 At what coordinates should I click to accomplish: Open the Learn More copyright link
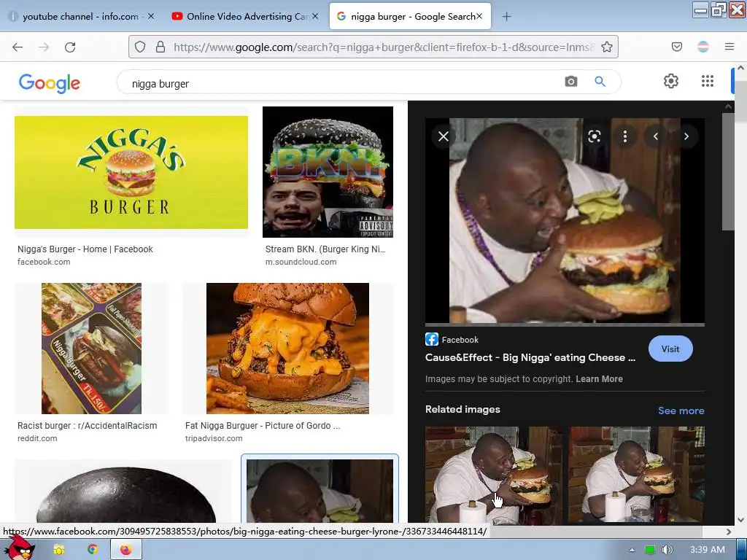pyautogui.click(x=599, y=379)
